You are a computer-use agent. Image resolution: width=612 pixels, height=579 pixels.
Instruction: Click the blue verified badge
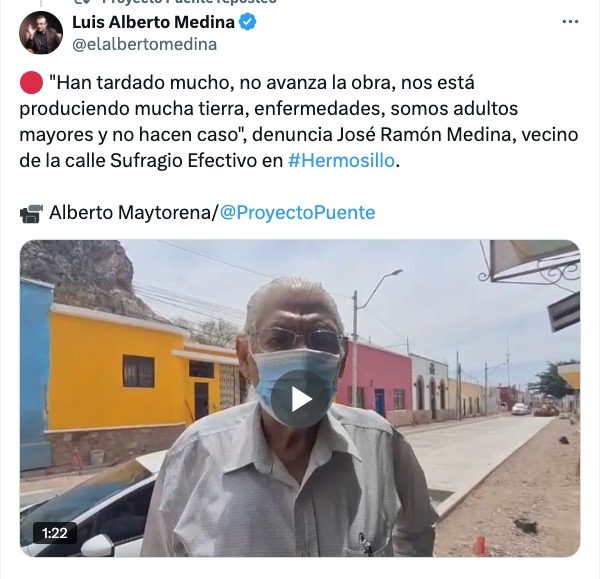click(247, 22)
